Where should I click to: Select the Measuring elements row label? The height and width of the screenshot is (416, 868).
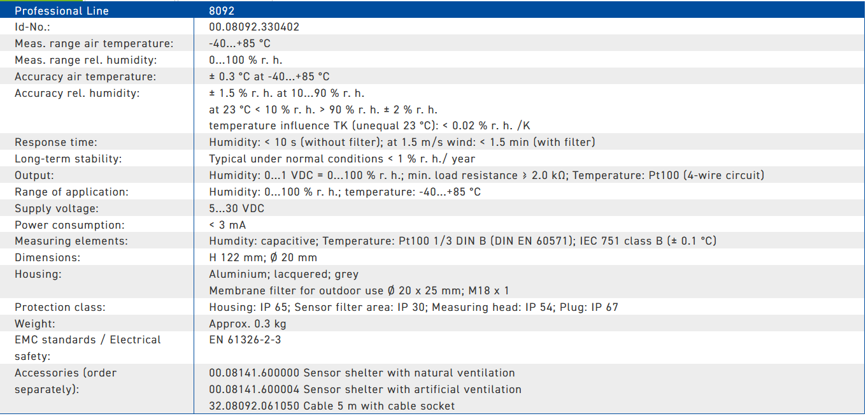[x=71, y=242]
